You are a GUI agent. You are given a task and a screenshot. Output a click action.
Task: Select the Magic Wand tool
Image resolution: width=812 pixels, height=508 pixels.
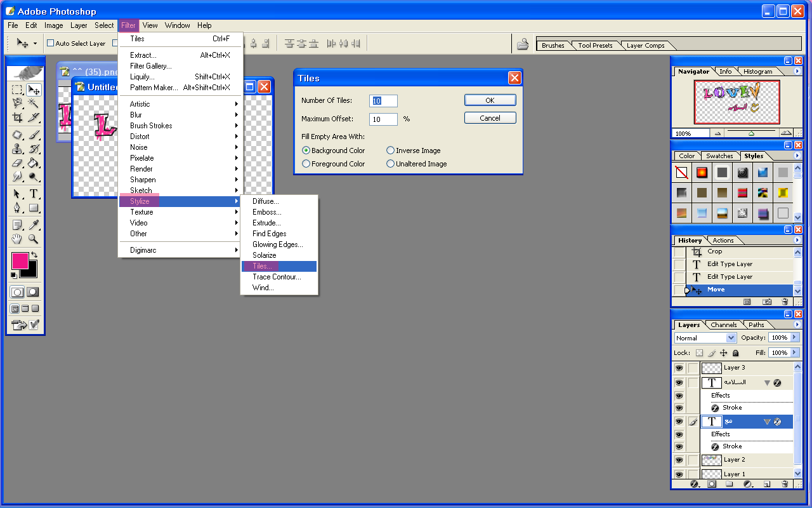(x=34, y=103)
